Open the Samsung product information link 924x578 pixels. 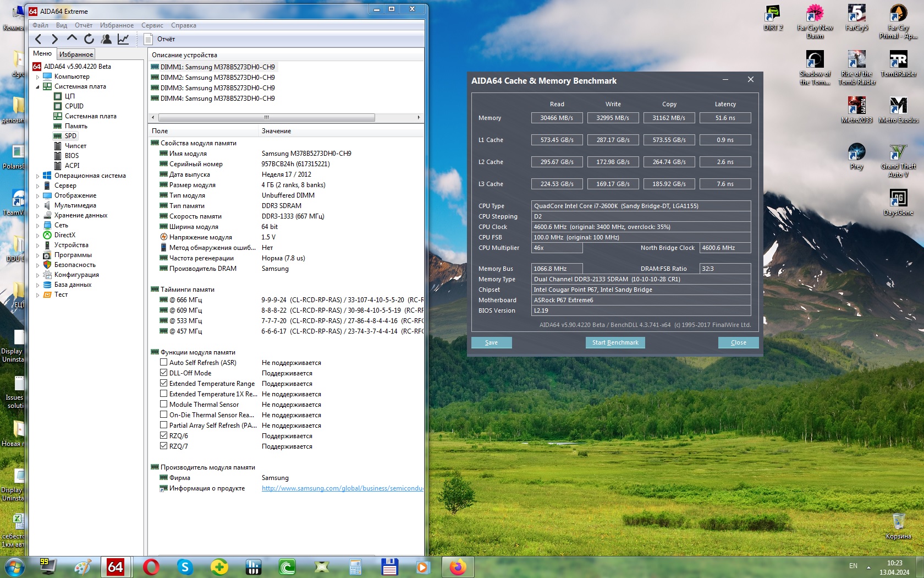tap(343, 488)
